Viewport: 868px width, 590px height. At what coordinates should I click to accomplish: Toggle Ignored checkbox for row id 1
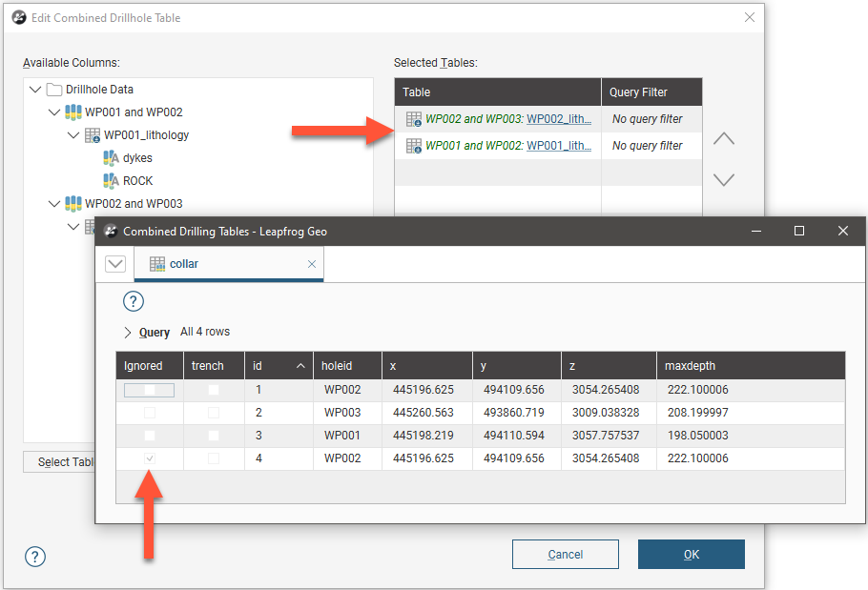click(x=150, y=390)
